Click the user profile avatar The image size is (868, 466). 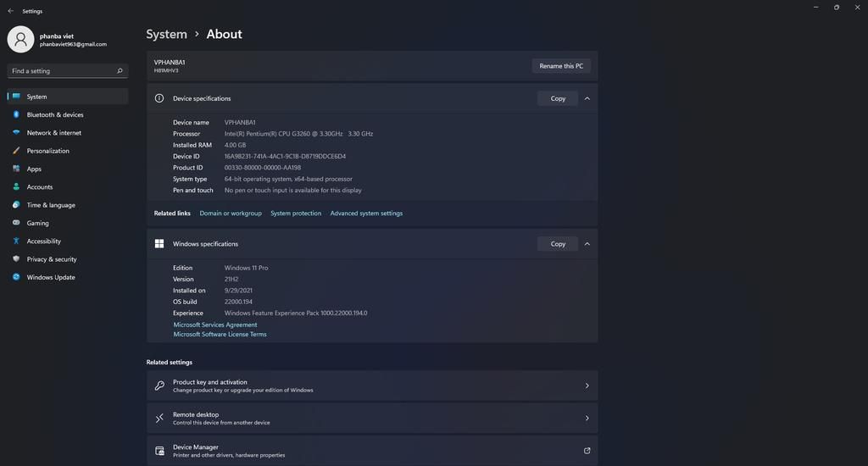21,39
